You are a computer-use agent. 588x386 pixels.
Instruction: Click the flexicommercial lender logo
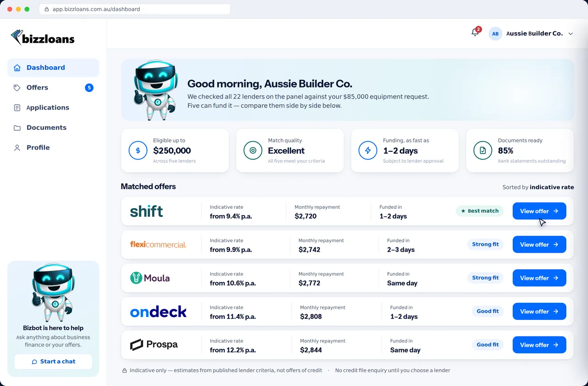click(158, 244)
